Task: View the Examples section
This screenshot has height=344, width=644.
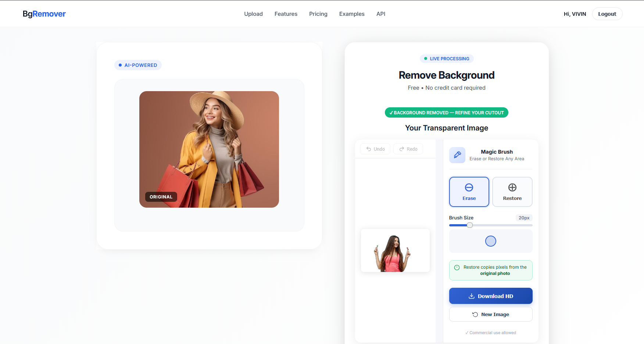Action: coord(352,14)
